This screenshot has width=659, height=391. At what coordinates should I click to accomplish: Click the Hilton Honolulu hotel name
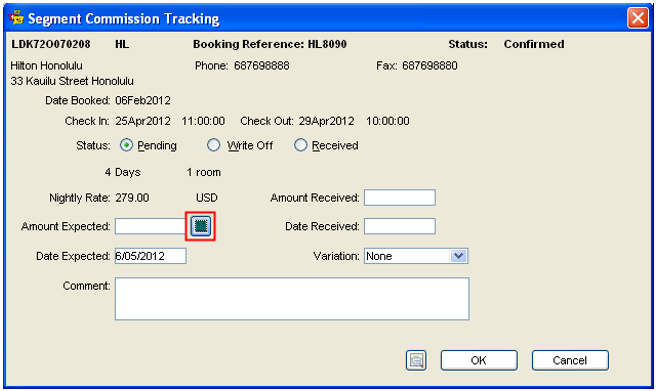pyautogui.click(x=47, y=66)
